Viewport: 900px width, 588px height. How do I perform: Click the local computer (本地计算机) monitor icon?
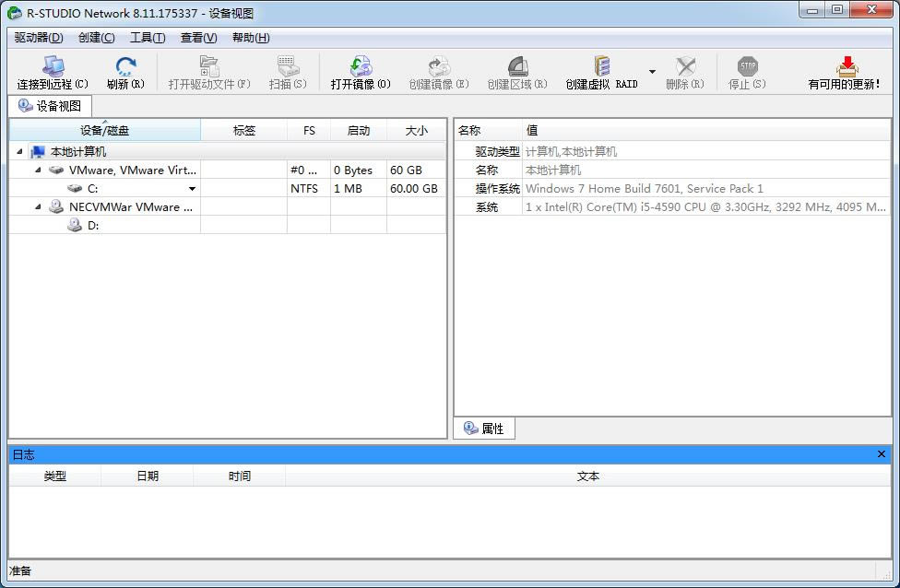click(x=37, y=151)
